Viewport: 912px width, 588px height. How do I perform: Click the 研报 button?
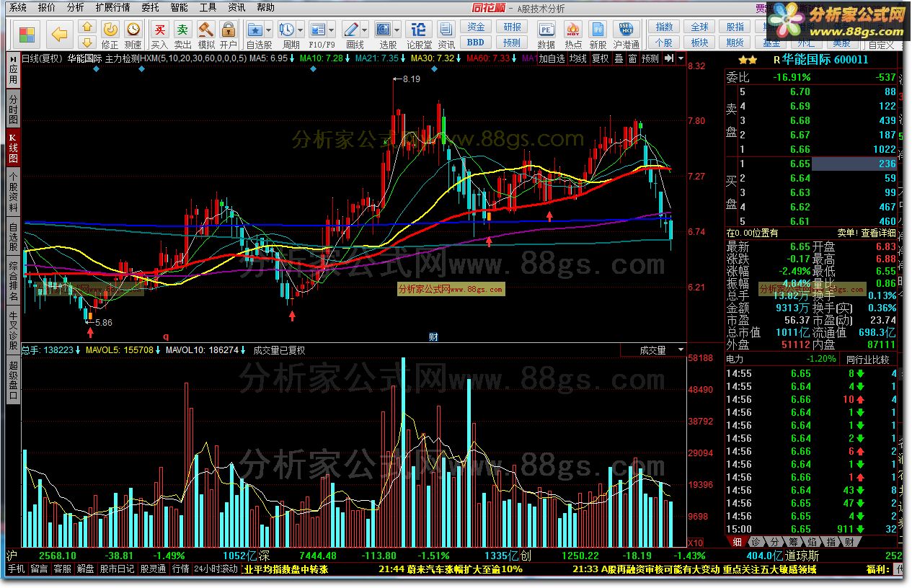coord(512,27)
